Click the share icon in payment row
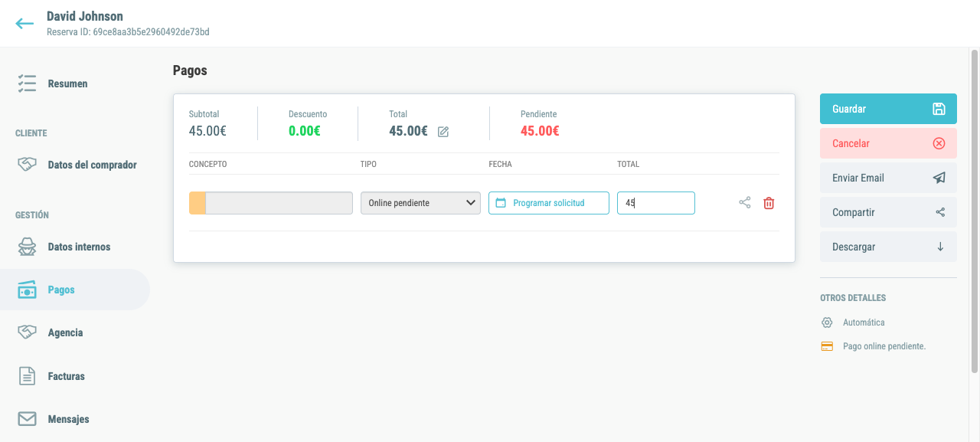980x442 pixels. click(745, 203)
